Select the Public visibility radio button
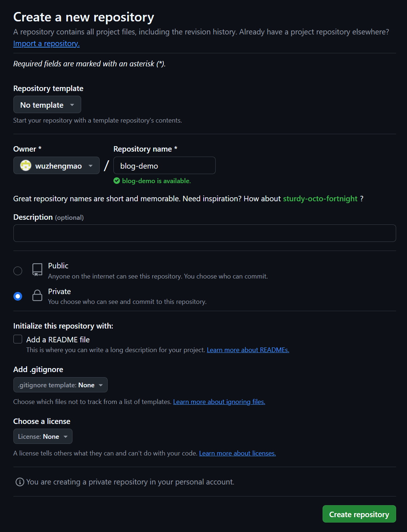 pos(18,271)
